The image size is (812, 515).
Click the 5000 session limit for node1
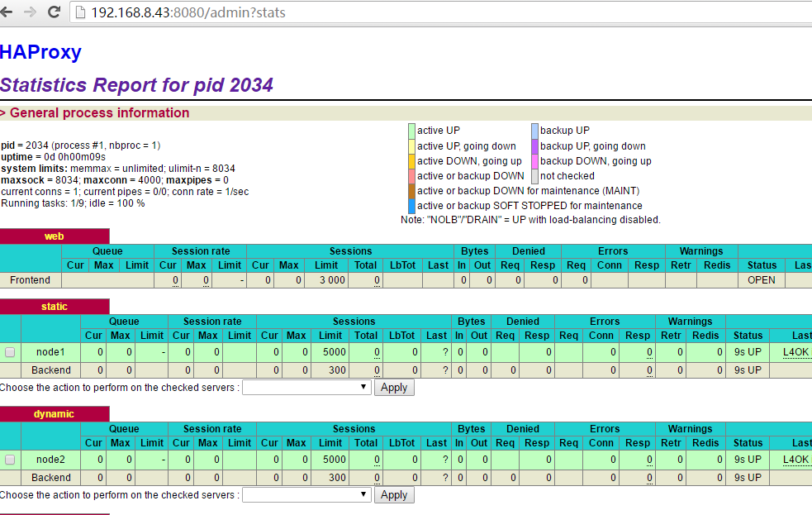coord(335,352)
